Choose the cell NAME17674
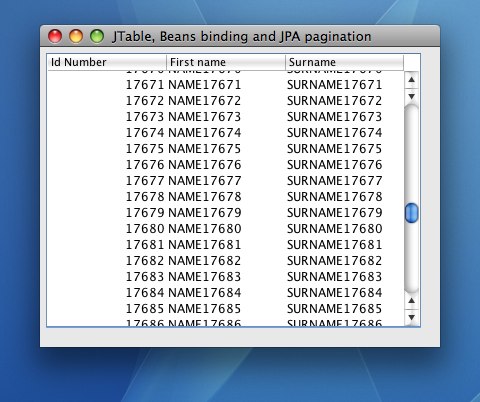The image size is (480, 402). tap(226, 133)
